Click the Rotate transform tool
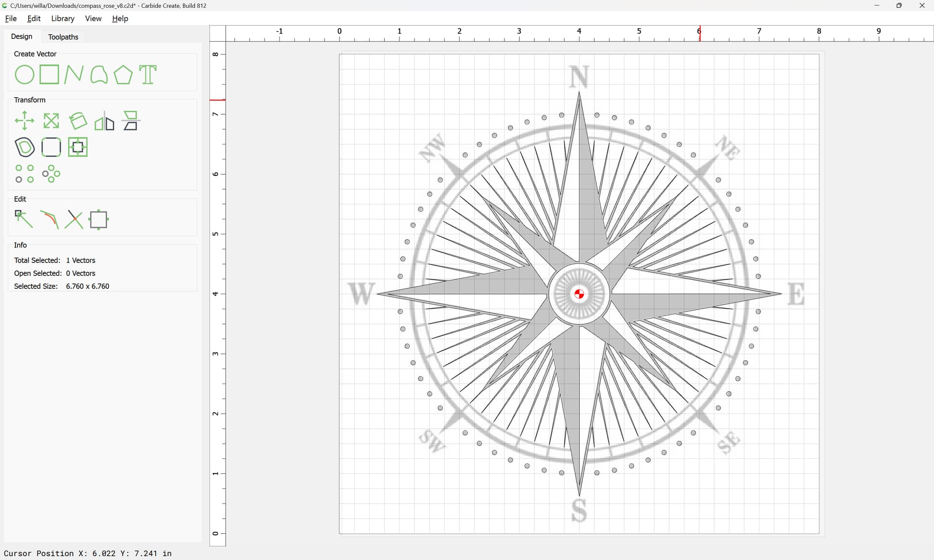This screenshot has width=934, height=560. (78, 121)
